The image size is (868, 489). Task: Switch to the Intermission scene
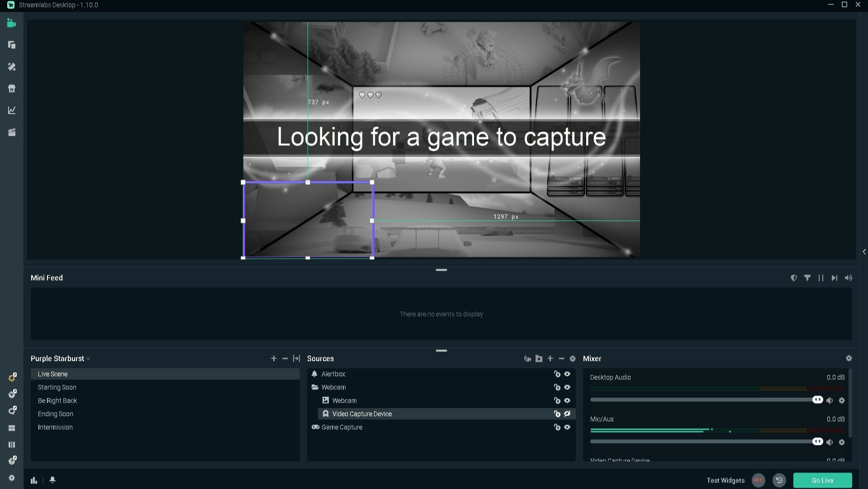pyautogui.click(x=165, y=427)
